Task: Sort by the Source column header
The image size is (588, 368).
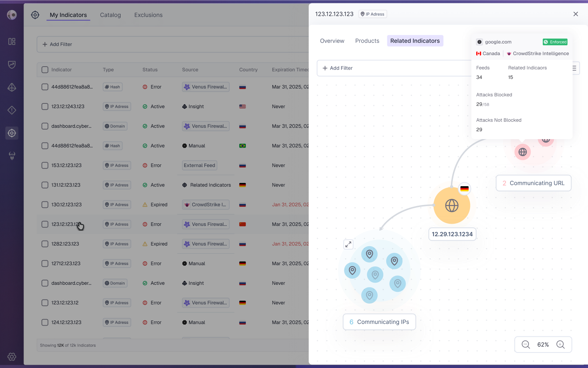Action: [190, 70]
